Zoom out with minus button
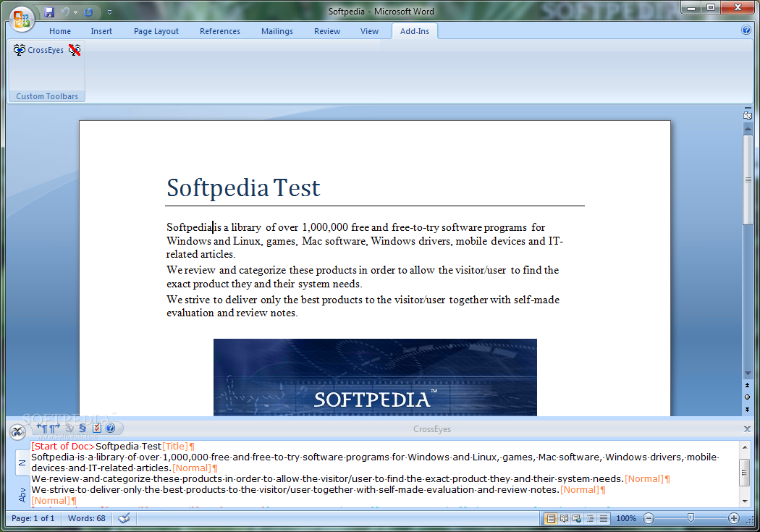 click(649, 518)
